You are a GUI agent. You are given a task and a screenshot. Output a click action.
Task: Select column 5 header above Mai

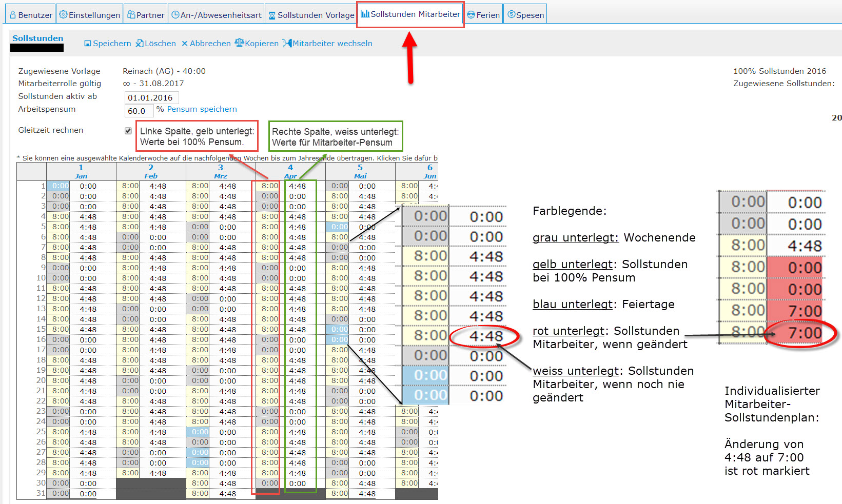coord(360,168)
